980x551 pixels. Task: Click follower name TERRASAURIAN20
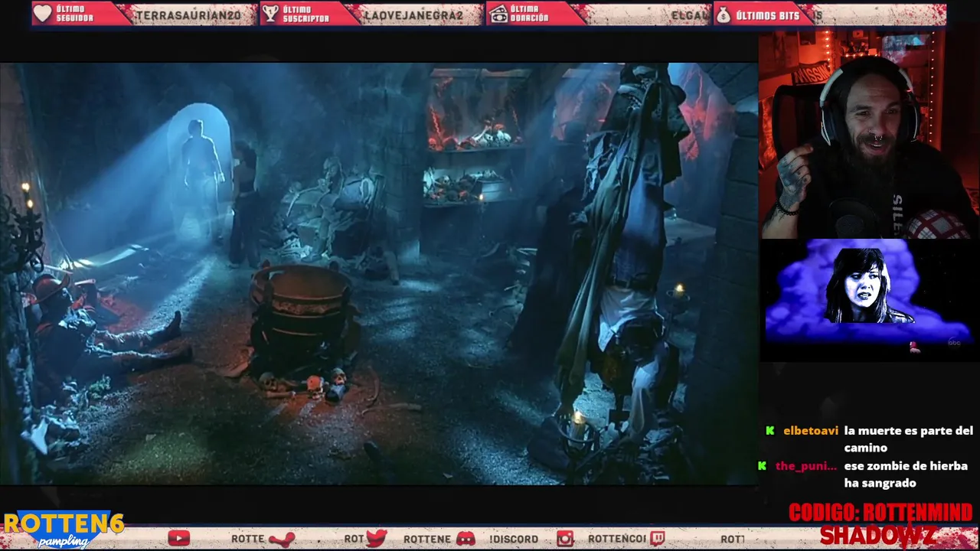pyautogui.click(x=188, y=15)
